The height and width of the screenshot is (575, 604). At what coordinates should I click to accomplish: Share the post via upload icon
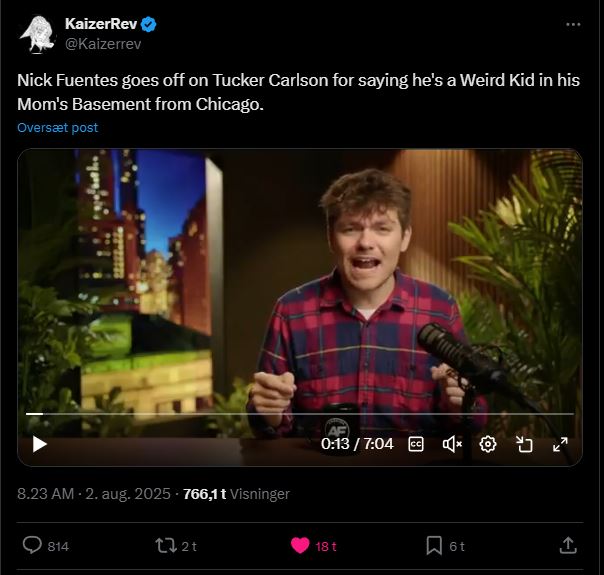coord(568,545)
